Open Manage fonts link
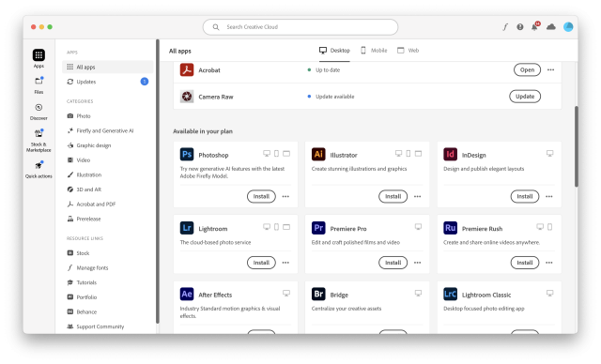601x364 pixels. pyautogui.click(x=87, y=268)
